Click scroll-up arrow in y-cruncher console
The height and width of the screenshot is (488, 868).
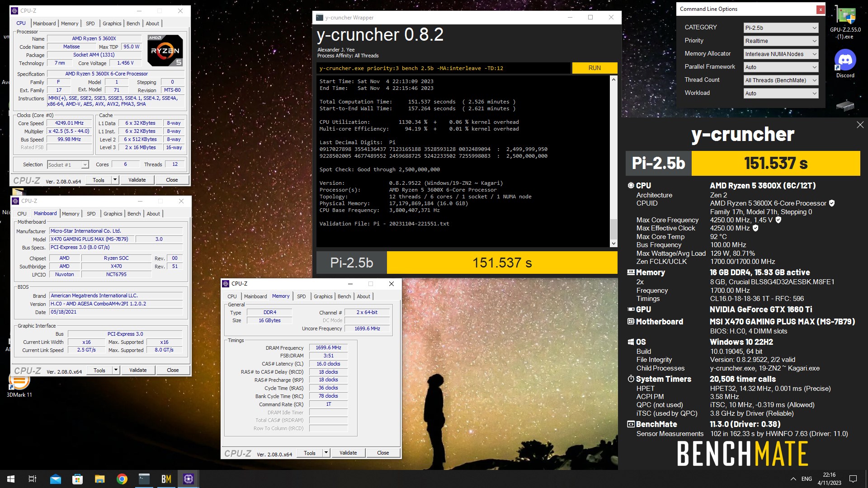click(x=613, y=80)
